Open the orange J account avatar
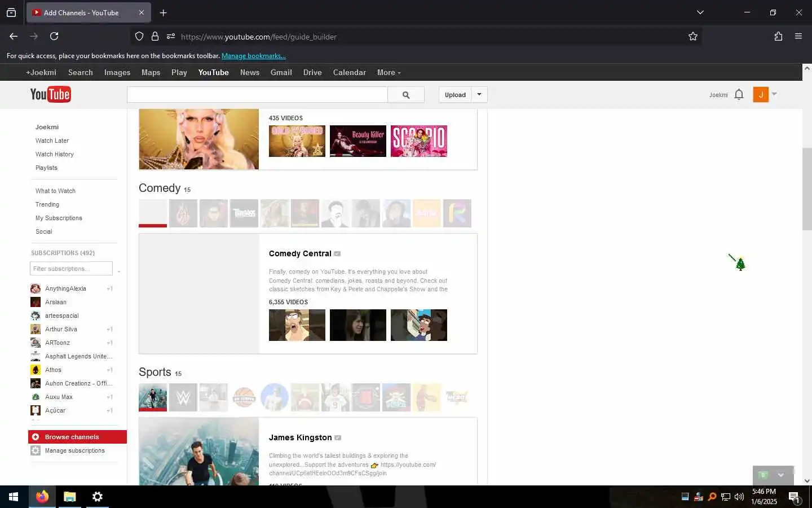 point(761,94)
